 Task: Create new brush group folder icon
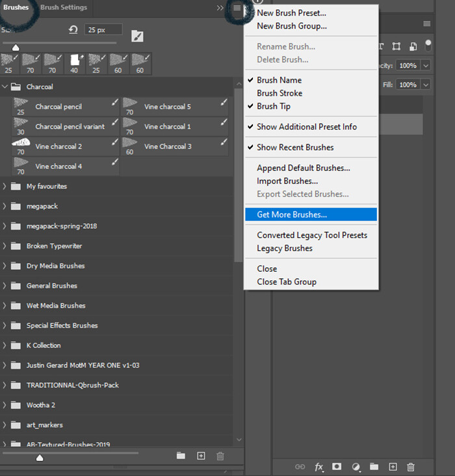click(181, 455)
